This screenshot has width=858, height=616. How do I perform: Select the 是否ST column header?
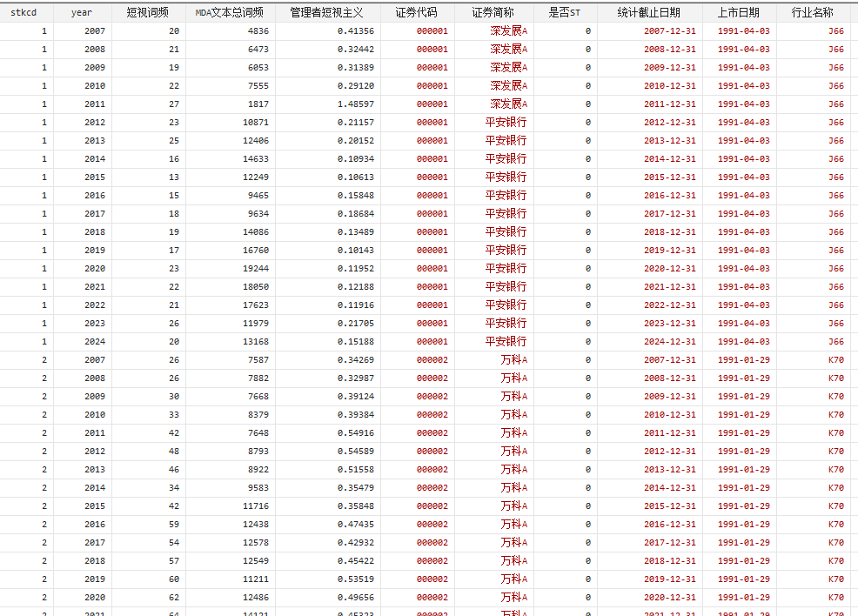(x=565, y=12)
